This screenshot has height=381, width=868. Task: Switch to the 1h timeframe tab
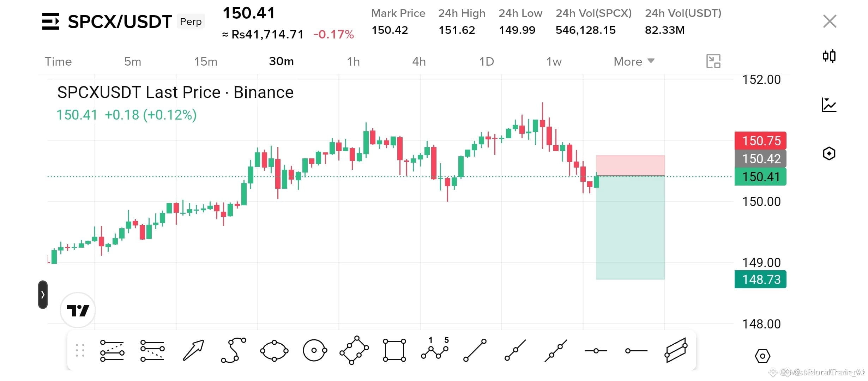(353, 61)
